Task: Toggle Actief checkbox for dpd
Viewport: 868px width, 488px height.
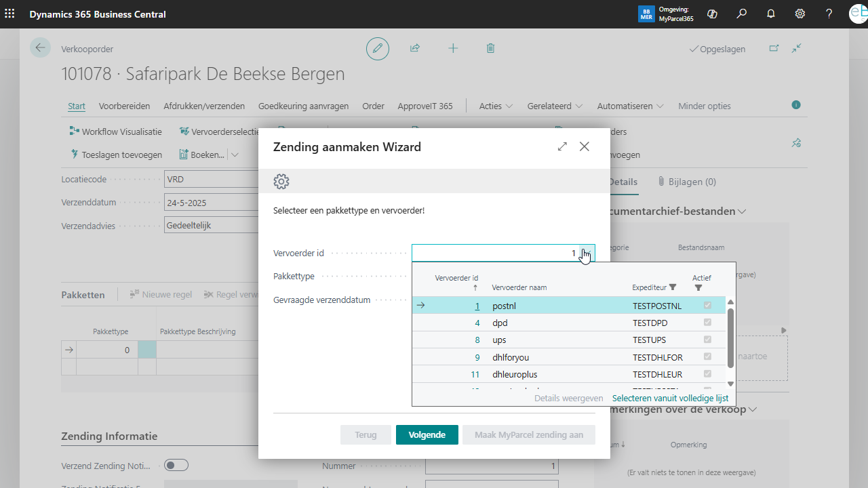Action: (x=707, y=323)
